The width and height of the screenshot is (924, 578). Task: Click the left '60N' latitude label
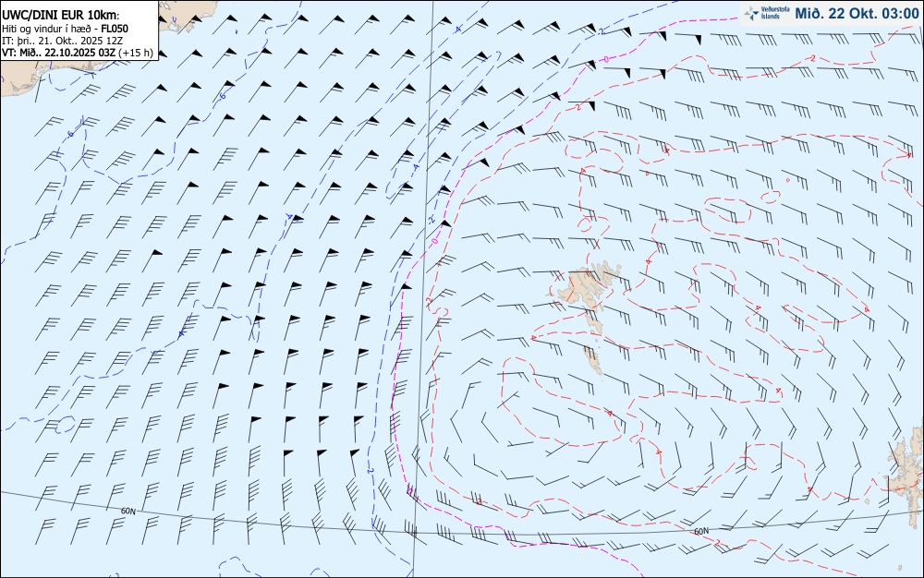[128, 512]
